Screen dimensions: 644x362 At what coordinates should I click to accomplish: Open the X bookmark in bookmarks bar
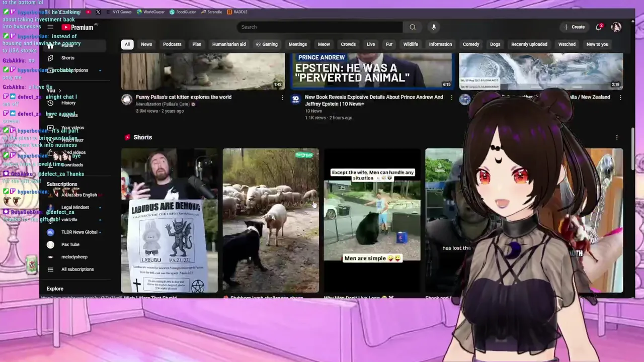tap(98, 12)
